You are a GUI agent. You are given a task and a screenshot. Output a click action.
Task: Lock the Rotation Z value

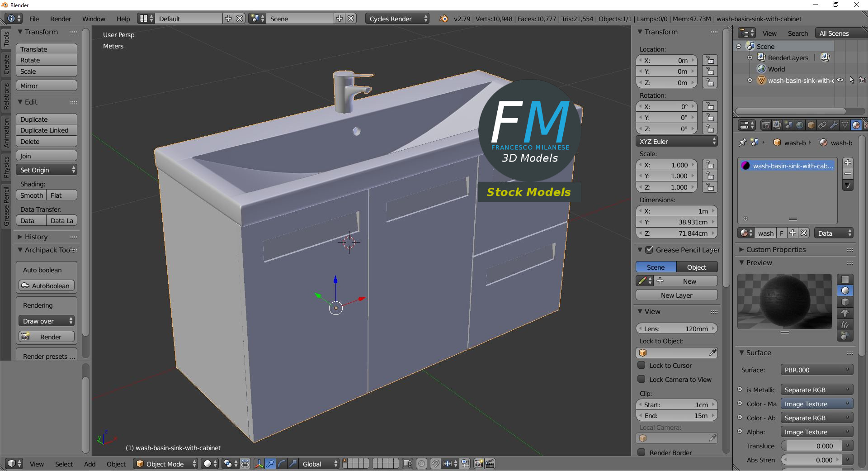coord(710,128)
